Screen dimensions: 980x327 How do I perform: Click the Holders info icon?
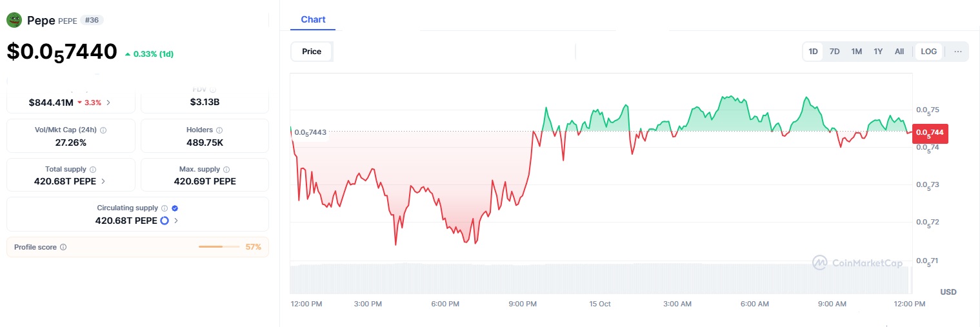pos(219,130)
